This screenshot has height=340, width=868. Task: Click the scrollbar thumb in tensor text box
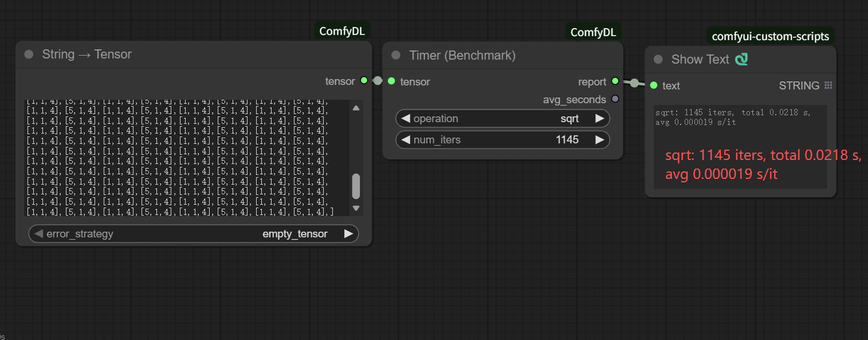coord(356,186)
